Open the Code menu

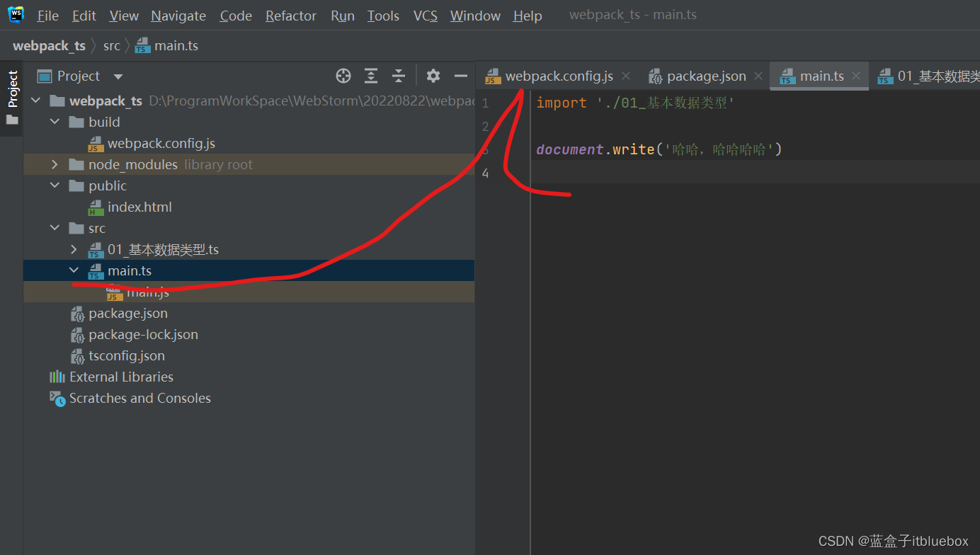point(236,16)
